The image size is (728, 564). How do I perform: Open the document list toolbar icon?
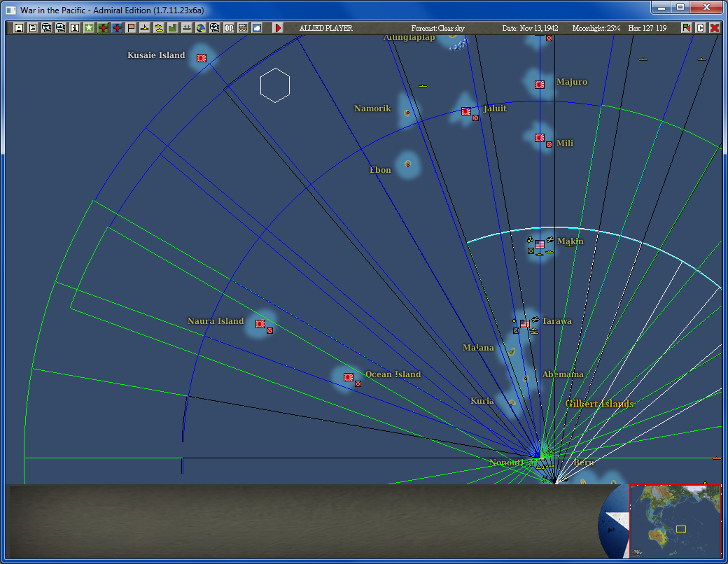coord(32,28)
